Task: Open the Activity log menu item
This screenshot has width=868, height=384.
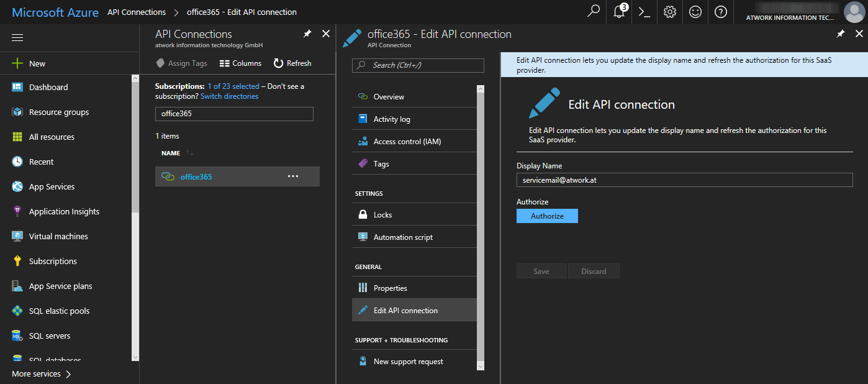Action: tap(391, 119)
